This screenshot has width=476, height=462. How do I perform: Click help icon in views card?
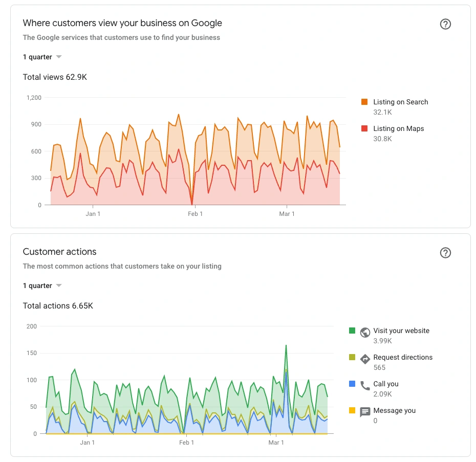445,24
